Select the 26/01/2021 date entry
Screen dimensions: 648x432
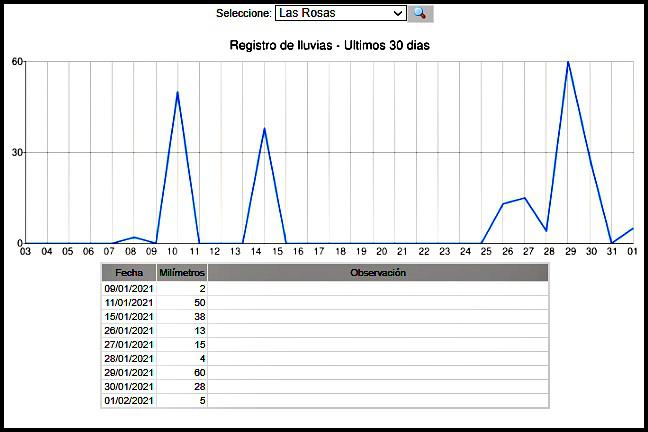(x=129, y=330)
